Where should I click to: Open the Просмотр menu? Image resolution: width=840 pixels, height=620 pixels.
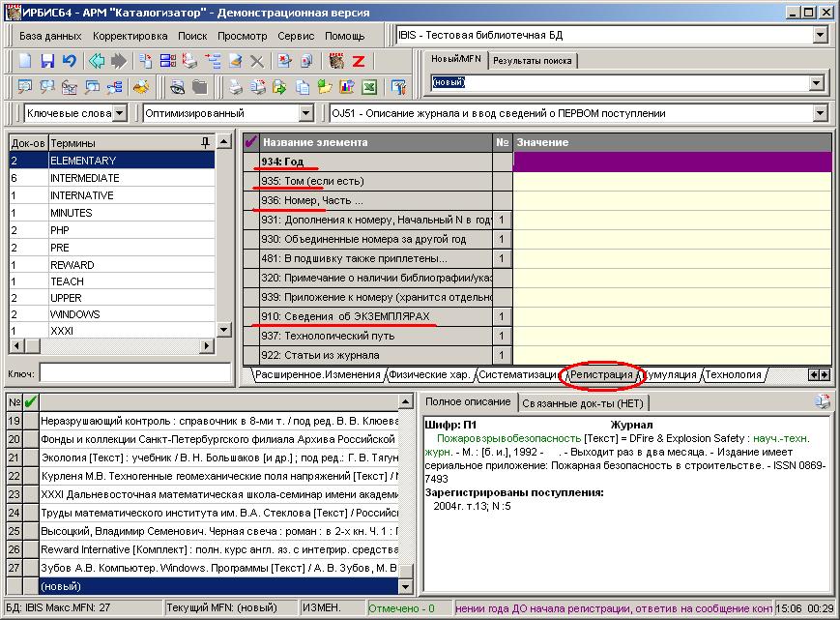tap(243, 36)
